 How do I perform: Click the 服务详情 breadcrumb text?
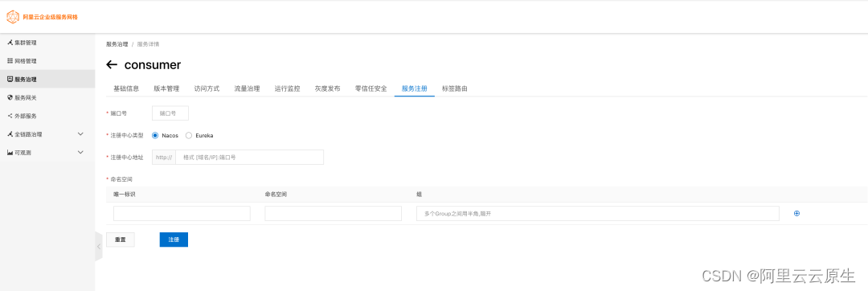point(149,43)
